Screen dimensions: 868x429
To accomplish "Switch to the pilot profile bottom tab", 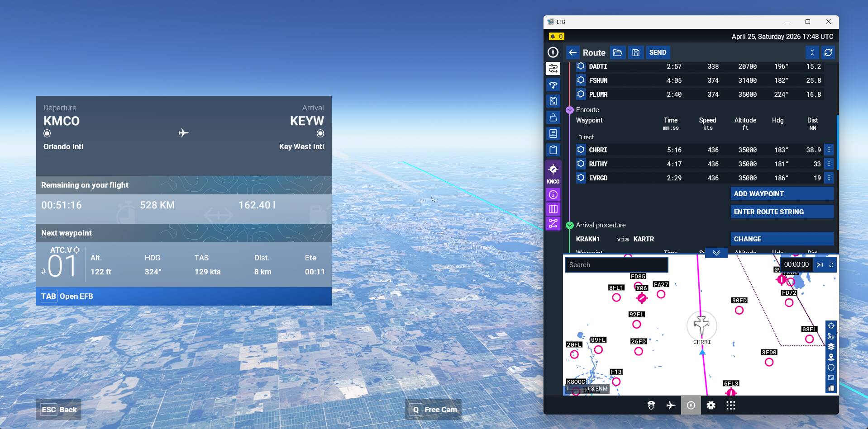I will click(651, 405).
